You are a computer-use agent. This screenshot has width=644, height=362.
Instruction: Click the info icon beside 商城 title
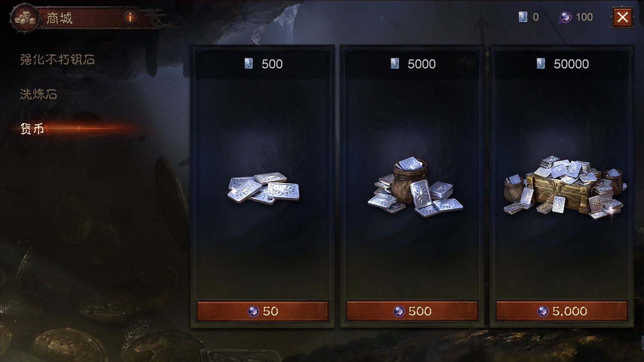point(130,17)
